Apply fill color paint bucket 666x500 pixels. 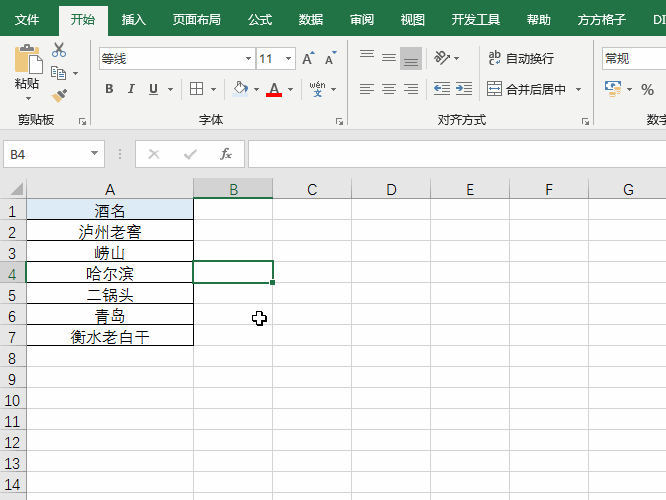(240, 89)
